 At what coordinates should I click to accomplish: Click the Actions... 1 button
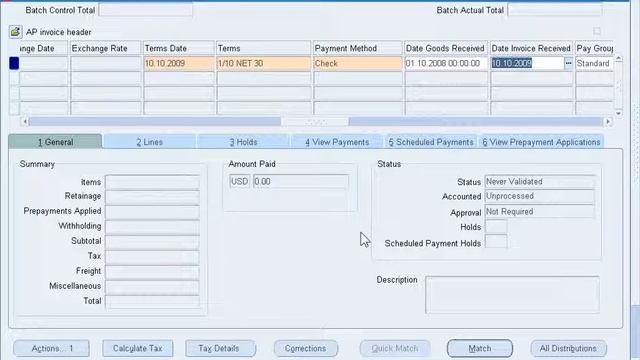pyautogui.click(x=51, y=349)
